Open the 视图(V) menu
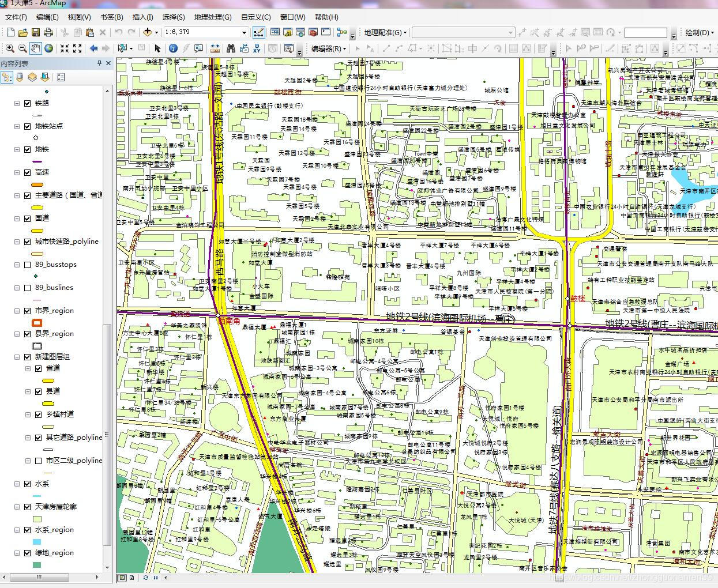The width and height of the screenshot is (718, 588). point(79,17)
